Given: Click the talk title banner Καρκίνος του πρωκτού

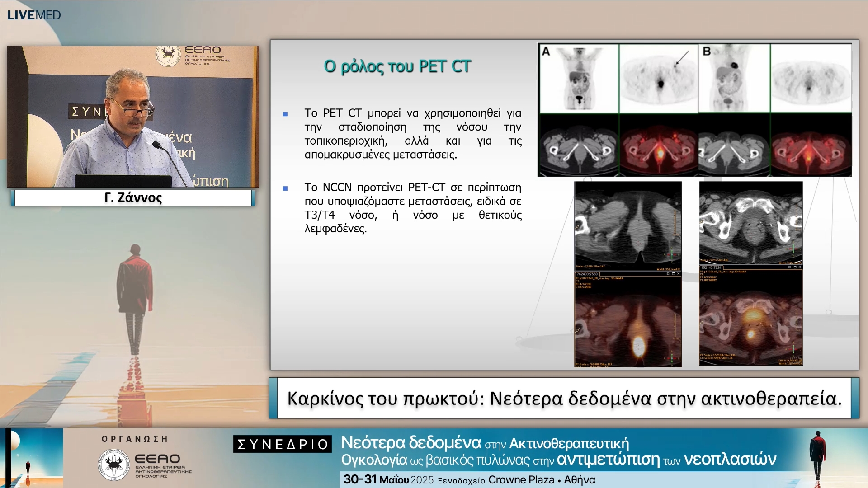Looking at the screenshot, I should pos(564,399).
